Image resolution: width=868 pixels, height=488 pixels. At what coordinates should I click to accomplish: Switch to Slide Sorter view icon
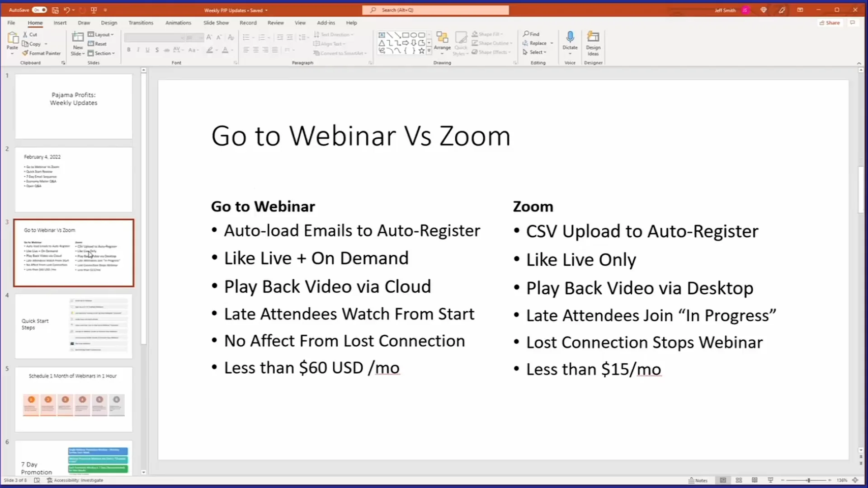(x=739, y=480)
